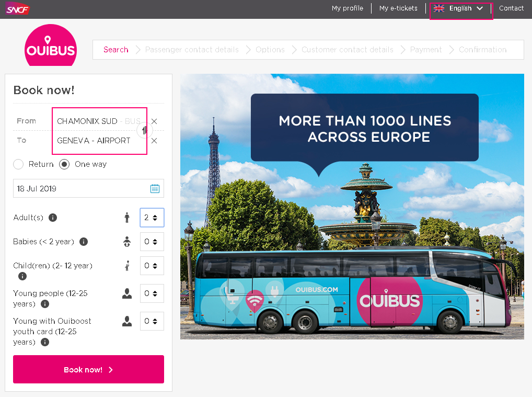The image size is (532, 397).
Task: Show info about Child(ren) fare
Action: (x=22, y=276)
